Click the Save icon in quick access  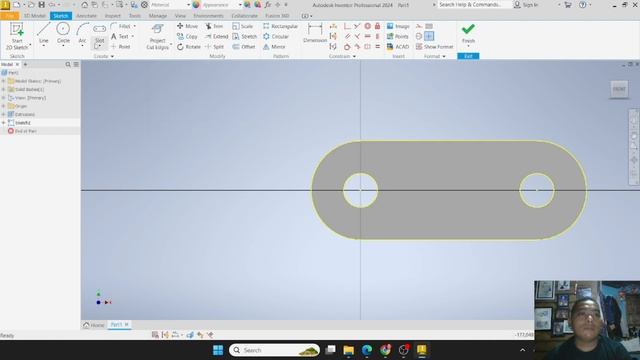point(42,5)
